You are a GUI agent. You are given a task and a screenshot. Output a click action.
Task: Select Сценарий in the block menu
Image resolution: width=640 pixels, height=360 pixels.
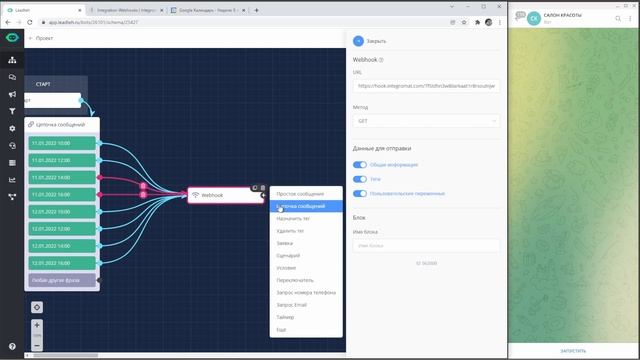click(306, 256)
